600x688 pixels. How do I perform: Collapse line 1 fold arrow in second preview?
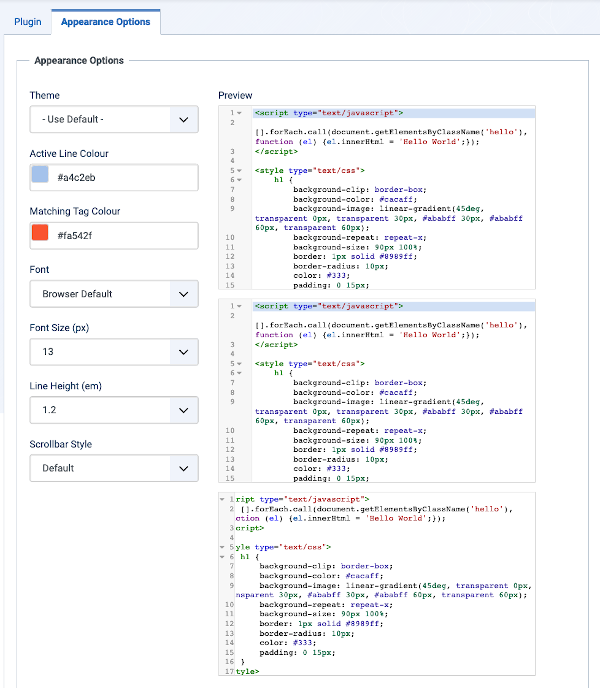240,306
